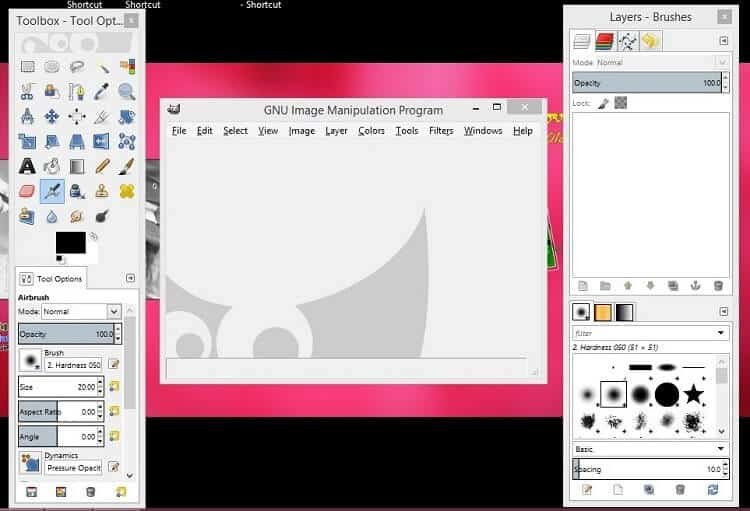Select the Ellipse Select tool
Screen dimensions: 750x511
52,67
